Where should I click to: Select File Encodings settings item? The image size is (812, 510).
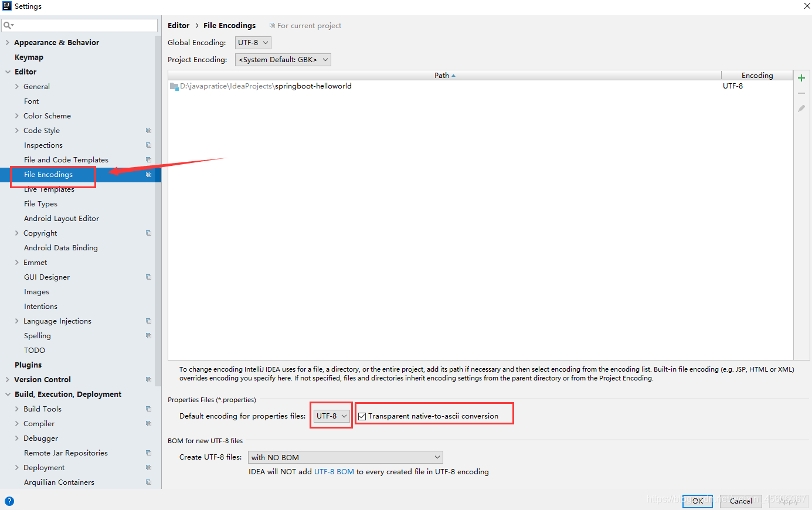pos(48,175)
